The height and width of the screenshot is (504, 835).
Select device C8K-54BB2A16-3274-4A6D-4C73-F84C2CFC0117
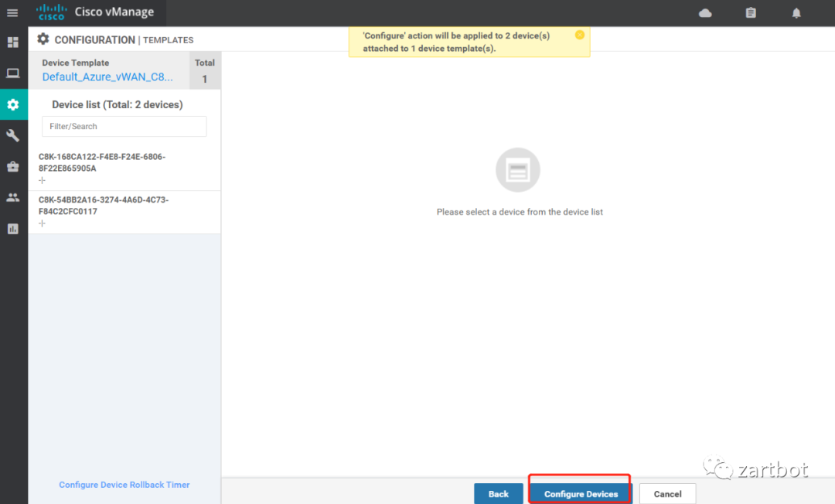pos(124,212)
